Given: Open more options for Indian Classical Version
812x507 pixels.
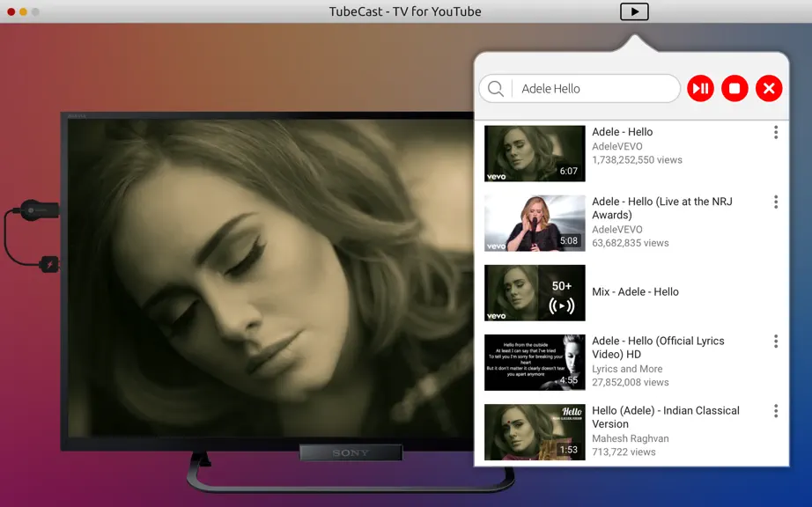Looking at the screenshot, I should 776,411.
